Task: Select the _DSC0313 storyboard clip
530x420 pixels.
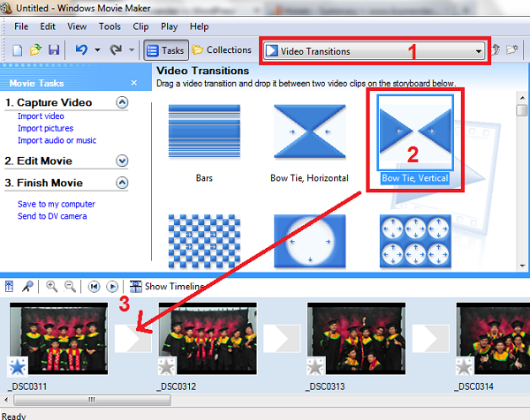Action: click(357, 339)
